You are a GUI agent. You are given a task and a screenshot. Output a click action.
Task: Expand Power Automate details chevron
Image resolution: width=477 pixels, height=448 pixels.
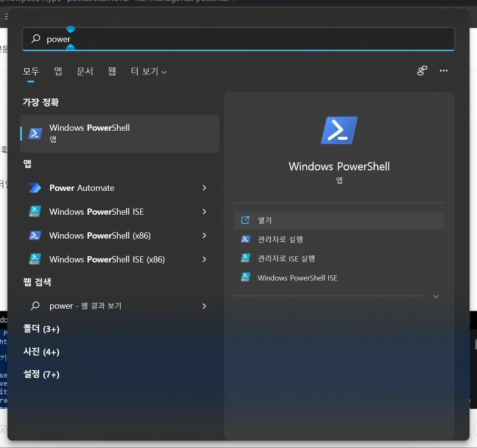tap(204, 188)
